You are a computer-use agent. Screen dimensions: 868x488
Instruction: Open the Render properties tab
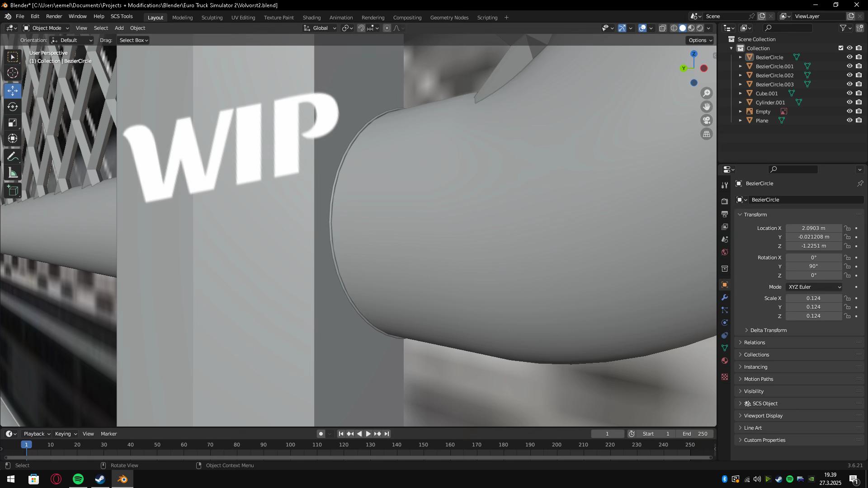725,201
